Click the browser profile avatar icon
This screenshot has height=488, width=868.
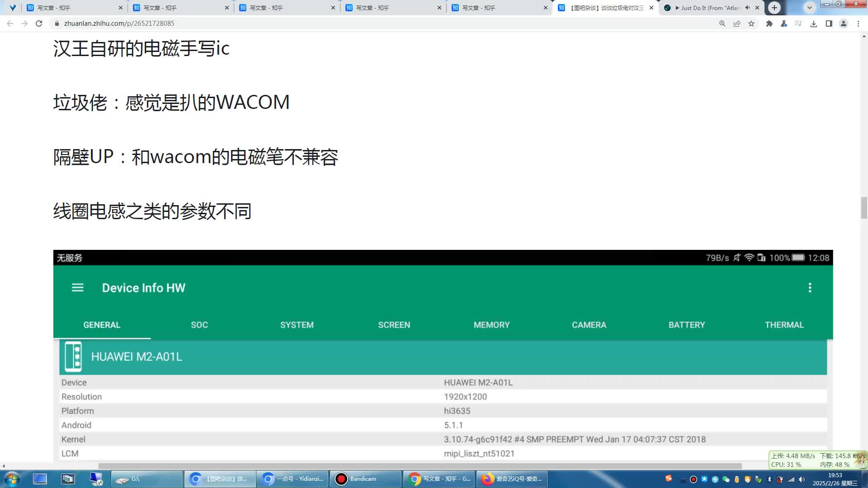[x=844, y=23]
